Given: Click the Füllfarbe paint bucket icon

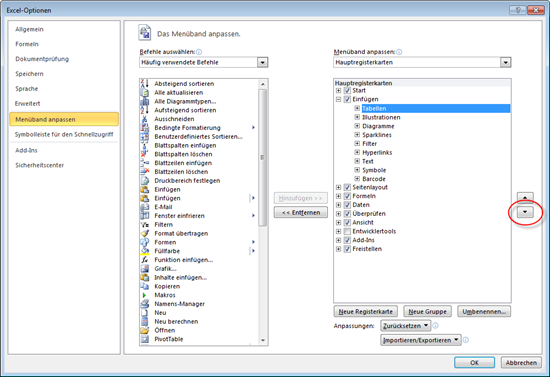Looking at the screenshot, I should click(x=145, y=251).
